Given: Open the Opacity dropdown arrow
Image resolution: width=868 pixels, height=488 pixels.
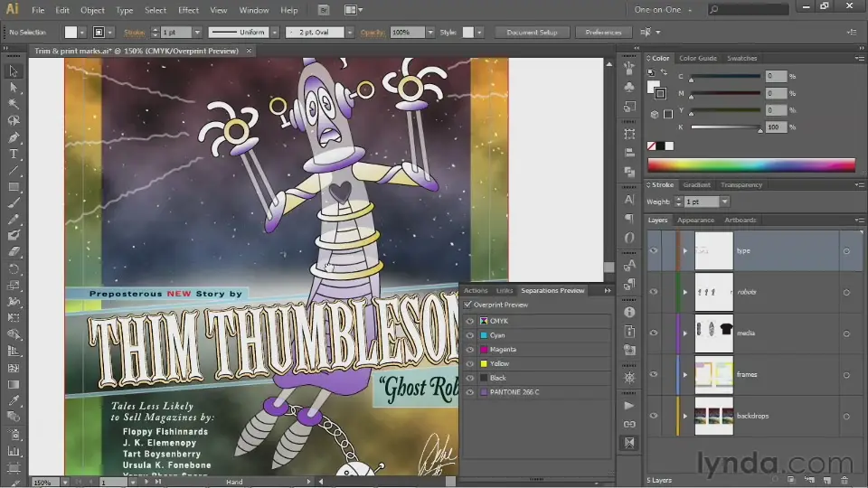Looking at the screenshot, I should [430, 33].
